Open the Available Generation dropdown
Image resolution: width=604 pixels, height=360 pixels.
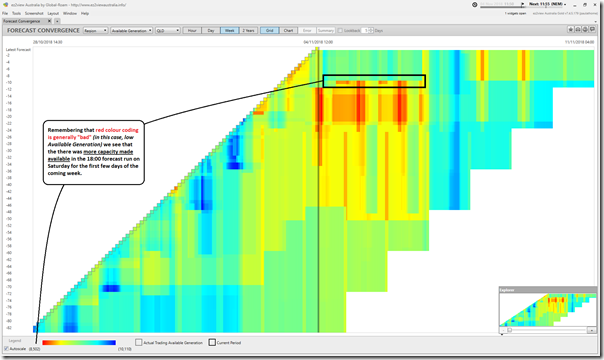pyautogui.click(x=132, y=30)
